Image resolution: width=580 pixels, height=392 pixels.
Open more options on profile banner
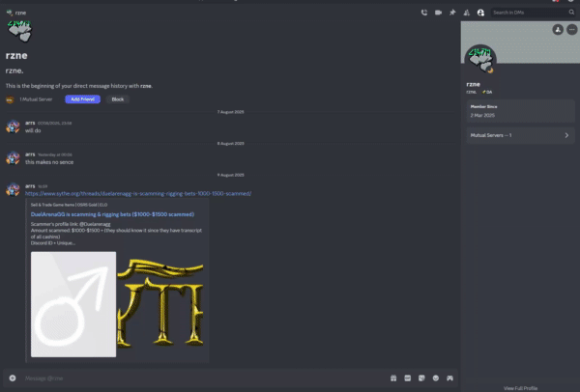[572, 30]
